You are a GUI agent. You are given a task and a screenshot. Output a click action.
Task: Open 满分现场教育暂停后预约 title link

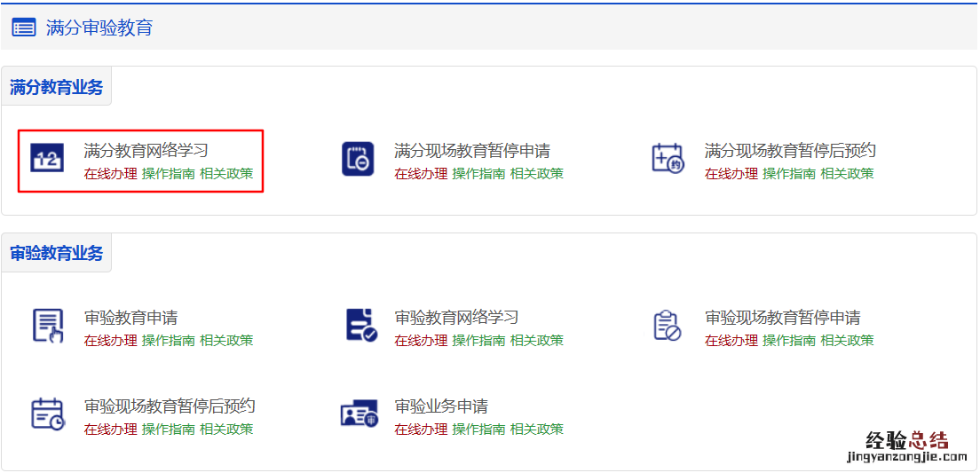790,151
